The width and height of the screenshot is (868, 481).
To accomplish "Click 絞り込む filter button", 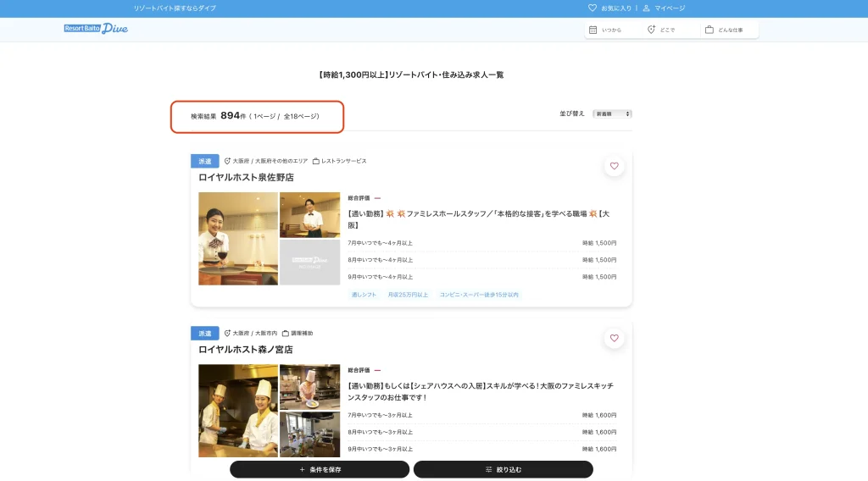I will click(504, 469).
